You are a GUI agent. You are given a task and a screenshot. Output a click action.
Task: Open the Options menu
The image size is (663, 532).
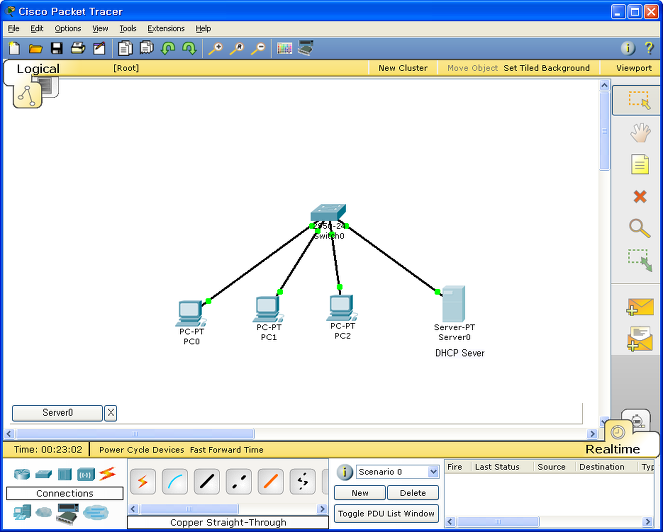coord(68,28)
